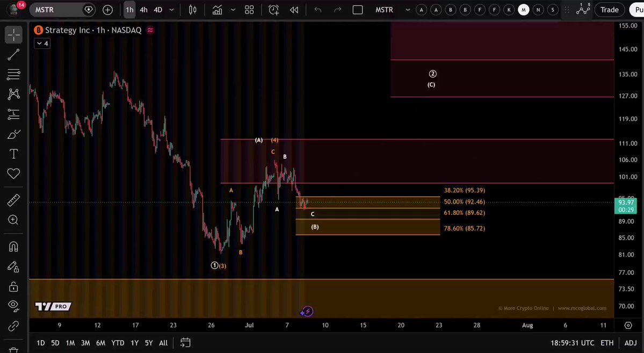Switch to the 4h timeframe

pyautogui.click(x=143, y=10)
